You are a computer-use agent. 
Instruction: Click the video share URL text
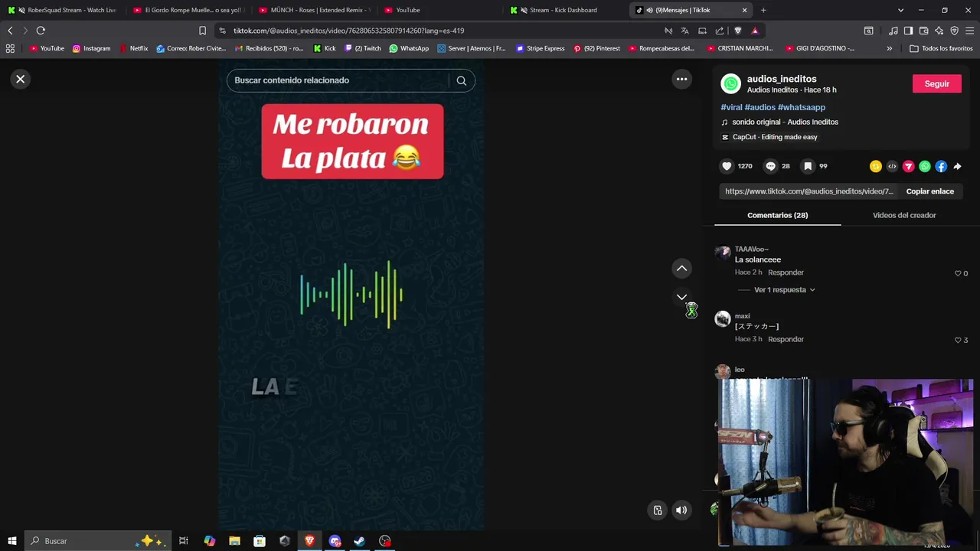click(x=808, y=191)
